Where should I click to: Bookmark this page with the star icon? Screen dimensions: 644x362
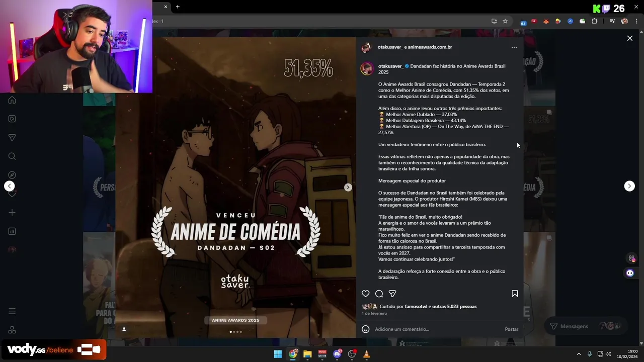pos(505,21)
